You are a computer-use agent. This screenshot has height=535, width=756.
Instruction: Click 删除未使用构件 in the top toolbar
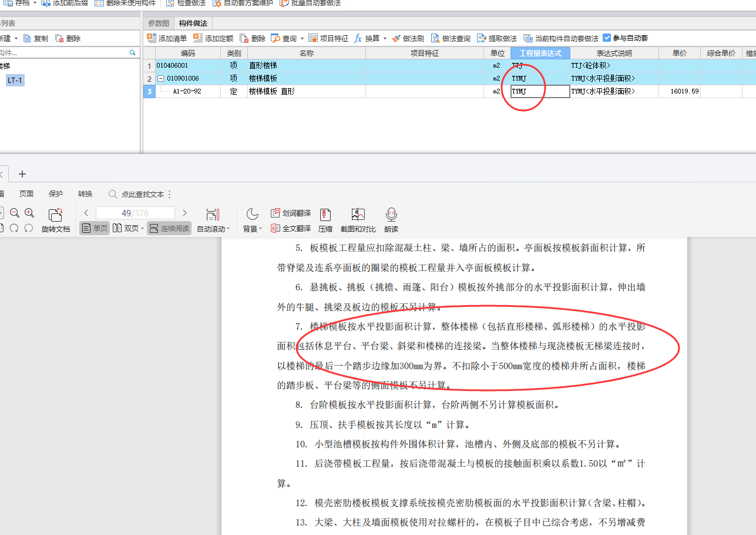tap(125, 4)
